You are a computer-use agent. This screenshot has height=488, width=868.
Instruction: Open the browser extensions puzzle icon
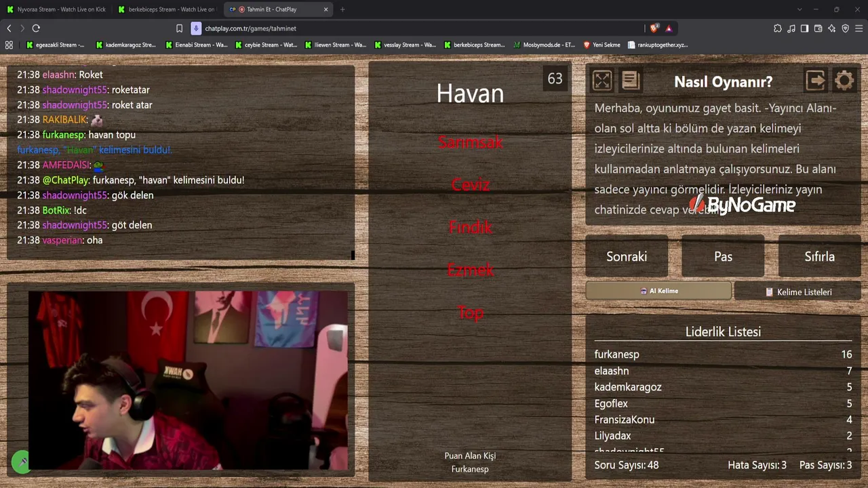click(778, 28)
